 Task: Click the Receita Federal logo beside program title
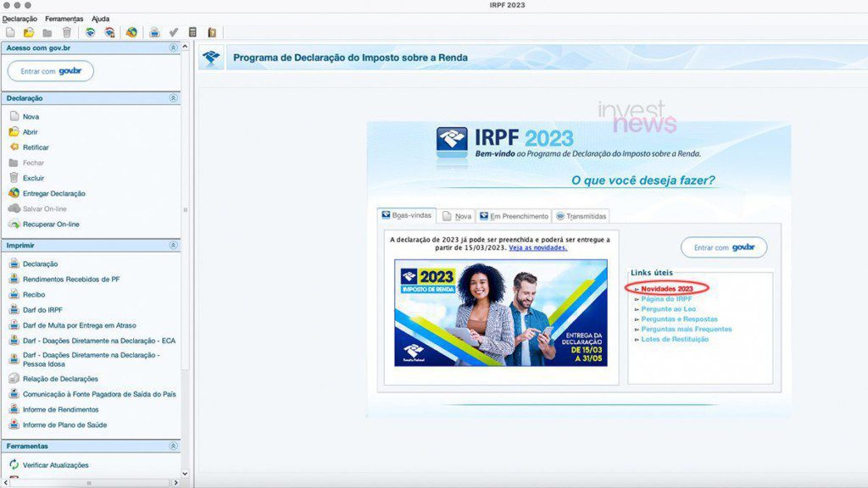point(211,58)
